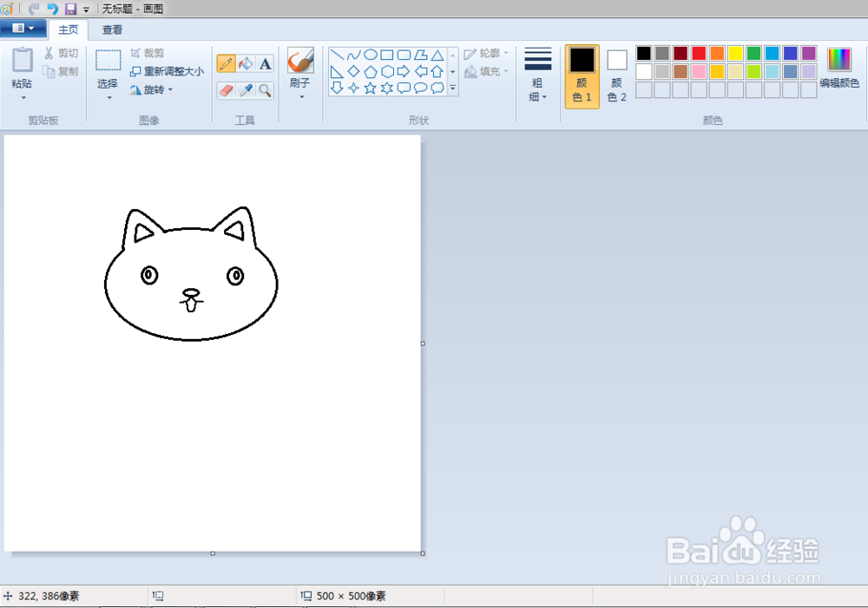This screenshot has height=608, width=868.
Task: Choose the Rounded rectangle shape
Action: click(x=404, y=55)
